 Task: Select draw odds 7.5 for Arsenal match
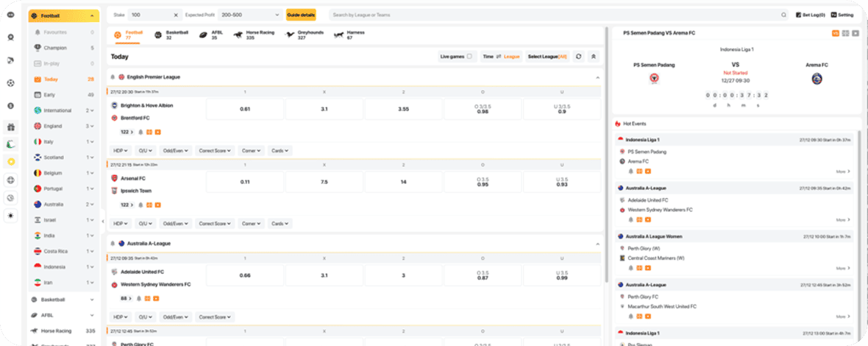tap(324, 182)
